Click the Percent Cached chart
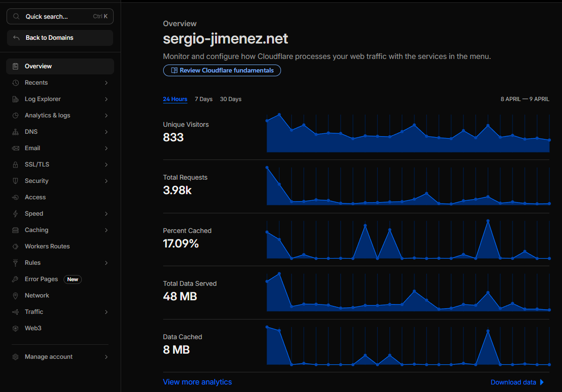562x392 pixels. click(408, 240)
